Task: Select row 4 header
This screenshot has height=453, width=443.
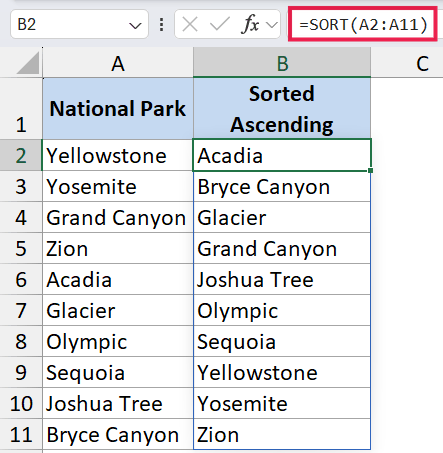Action: coord(21,217)
